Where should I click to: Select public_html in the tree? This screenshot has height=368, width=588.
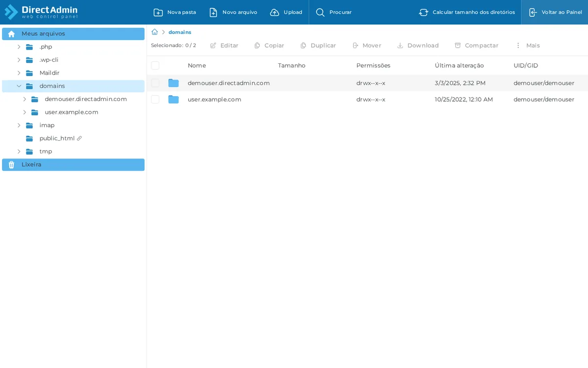pyautogui.click(x=57, y=138)
